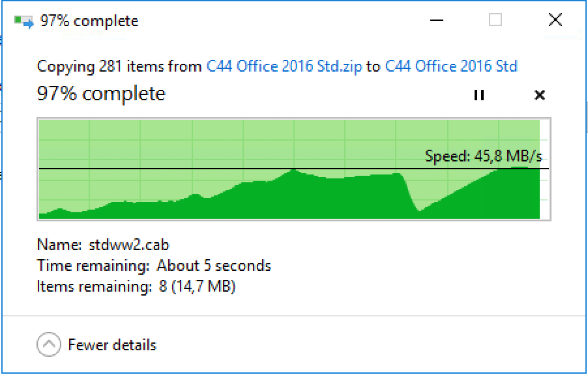Viewport: 588px width, 375px height.
Task: Click the items remaining value 8 (14,7 MB)
Action: pyautogui.click(x=197, y=286)
